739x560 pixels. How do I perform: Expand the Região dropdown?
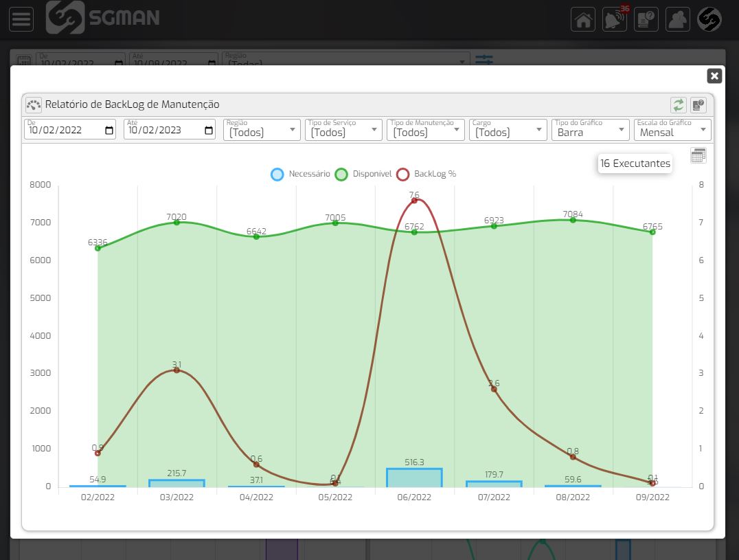click(262, 130)
